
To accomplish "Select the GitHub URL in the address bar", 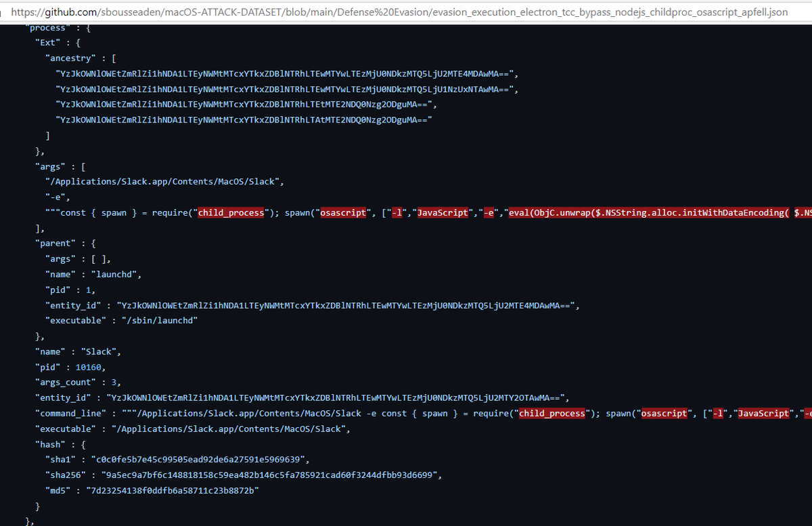I will coord(399,12).
